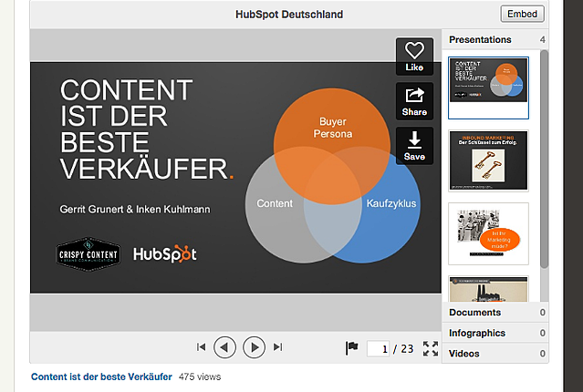The width and height of the screenshot is (583, 392).
Task: Skip to the last slide
Action: 277,347
